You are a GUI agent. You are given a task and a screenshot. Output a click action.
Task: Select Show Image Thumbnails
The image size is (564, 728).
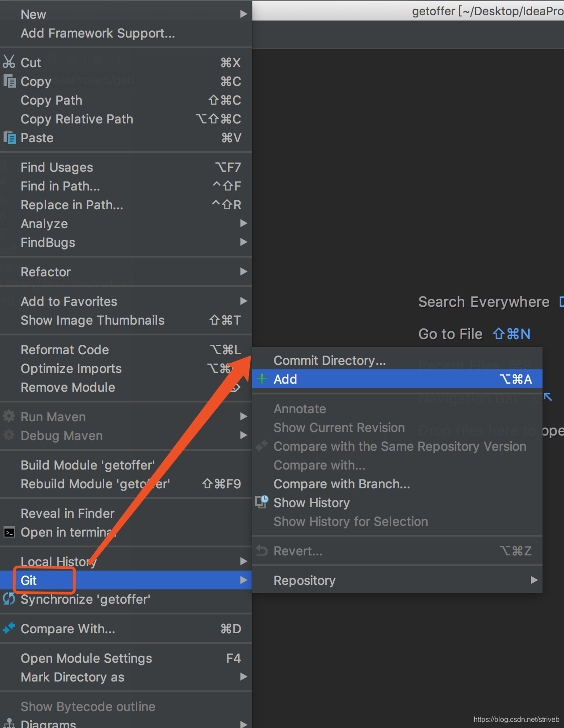pyautogui.click(x=126, y=320)
